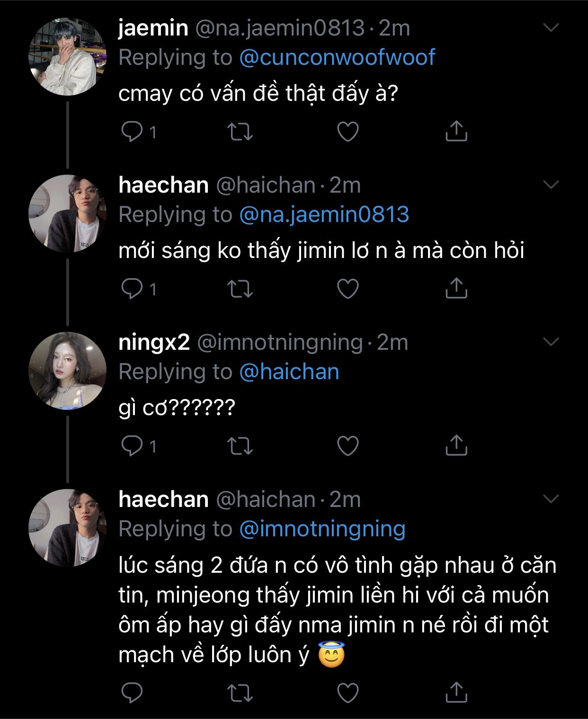Open more options chevron on jaemin's tweet
This screenshot has width=588, height=719.
coord(552,27)
